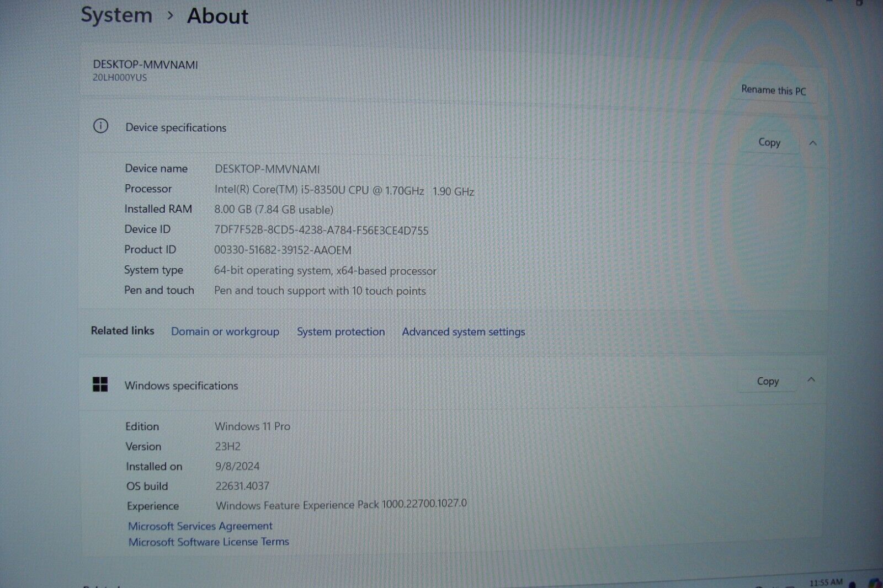Select Installed RAM value 8.00 GB
This screenshot has height=588, width=883.
point(274,210)
